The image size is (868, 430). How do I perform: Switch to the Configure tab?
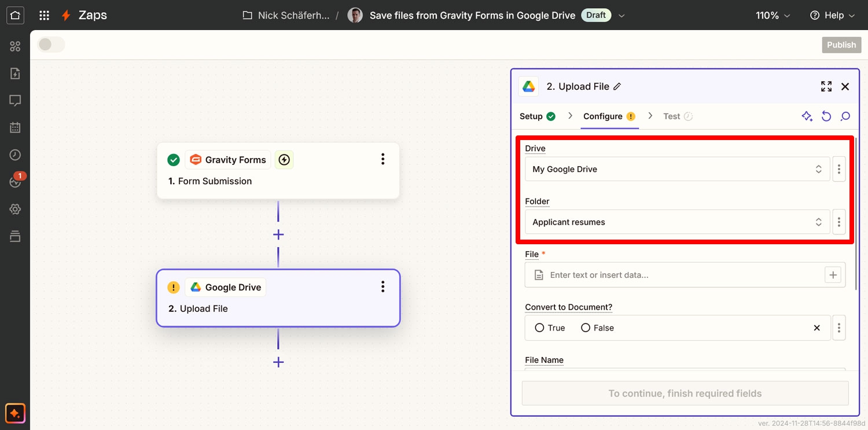coord(609,116)
